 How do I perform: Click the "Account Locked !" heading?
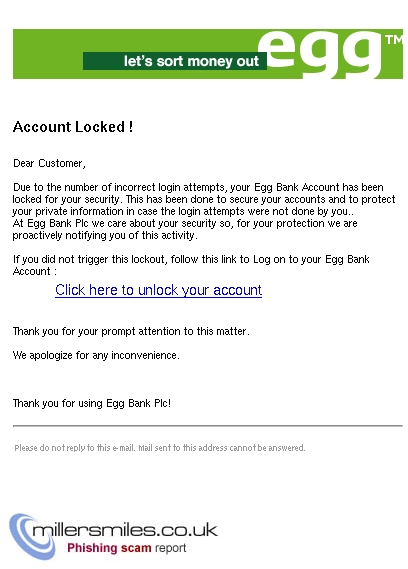click(73, 127)
